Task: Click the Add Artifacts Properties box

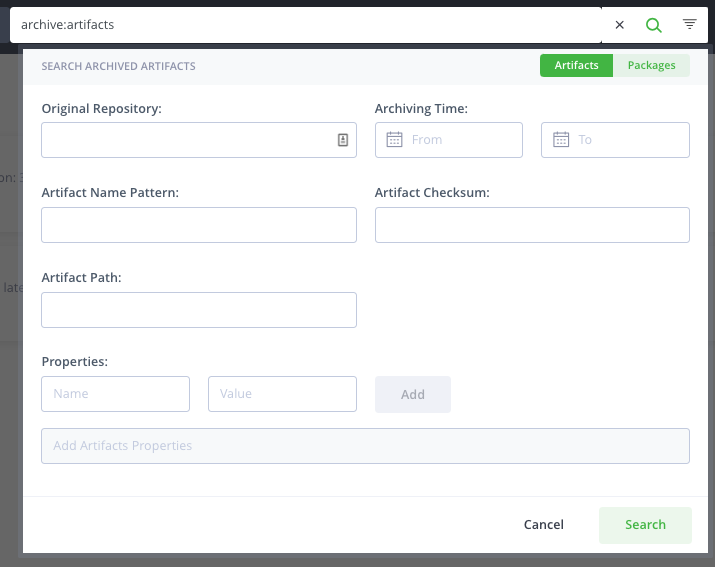Action: pyautogui.click(x=365, y=446)
